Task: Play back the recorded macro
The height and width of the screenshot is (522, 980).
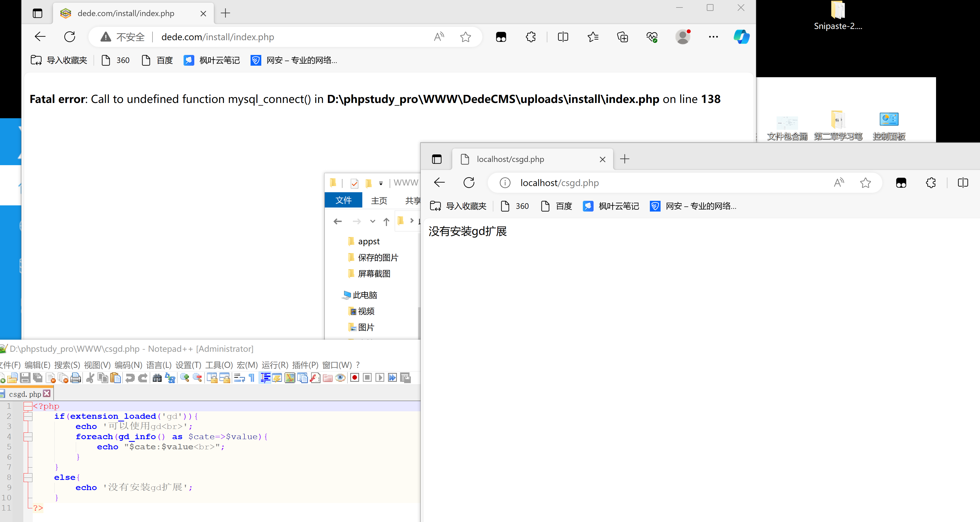Action: click(x=380, y=378)
